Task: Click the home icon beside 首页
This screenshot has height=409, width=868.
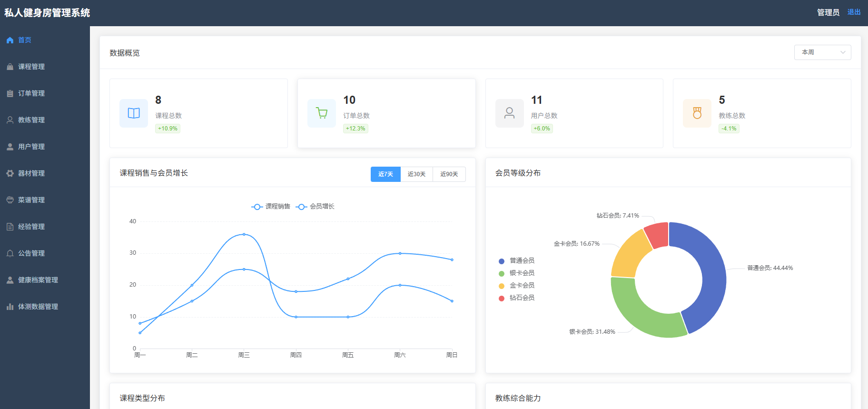Action: 10,40
